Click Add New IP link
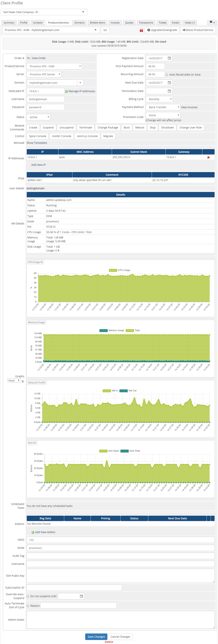Screen dimensions: 218x644 [x=38, y=165]
